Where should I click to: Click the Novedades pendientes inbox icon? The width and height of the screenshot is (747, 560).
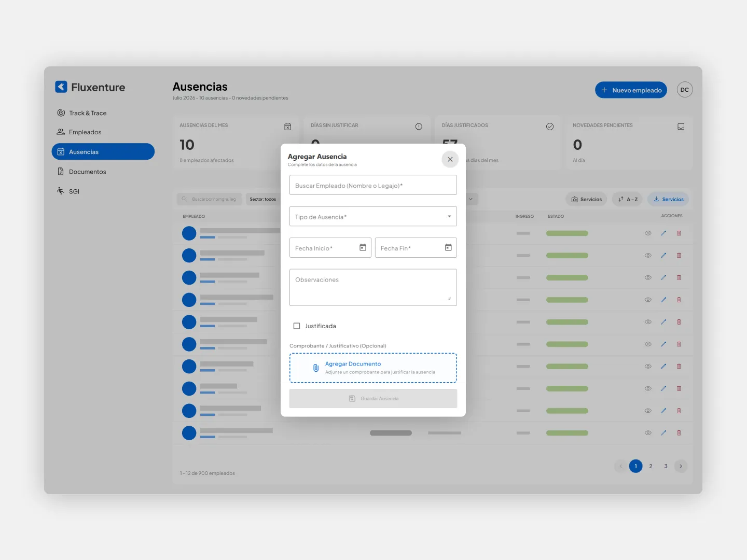[681, 127]
